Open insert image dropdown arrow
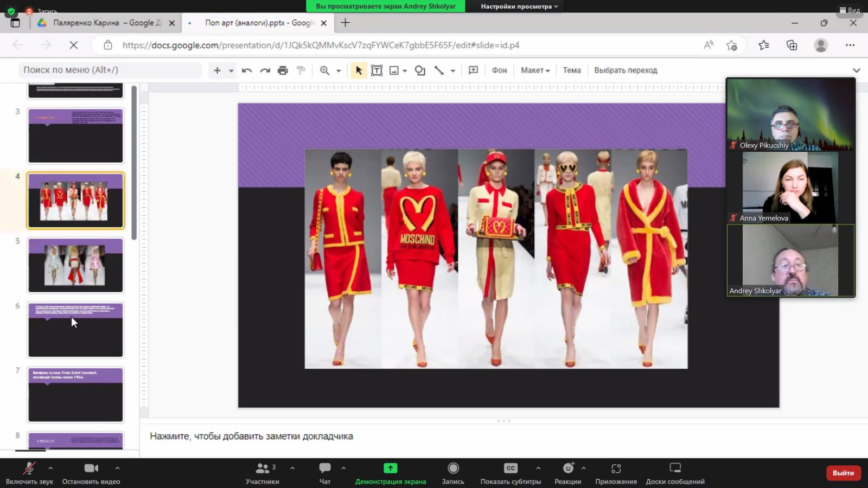Screen dimensions: 868x488 coord(405,70)
